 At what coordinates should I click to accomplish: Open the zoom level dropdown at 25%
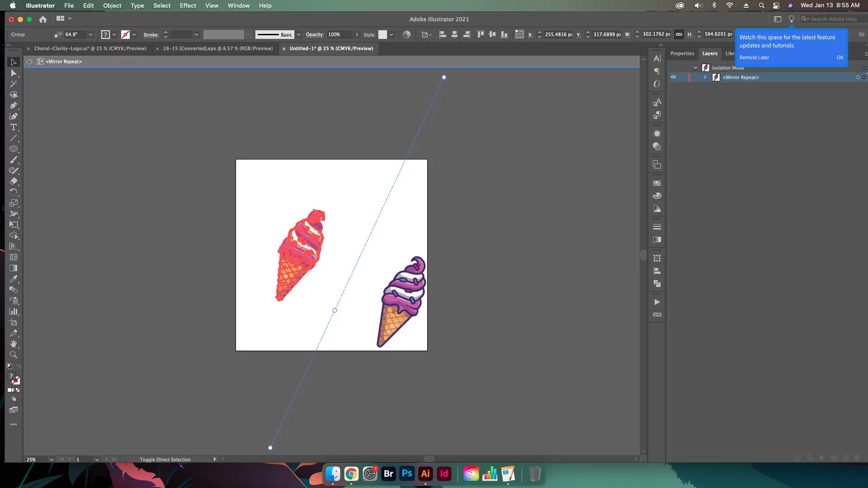[52, 459]
